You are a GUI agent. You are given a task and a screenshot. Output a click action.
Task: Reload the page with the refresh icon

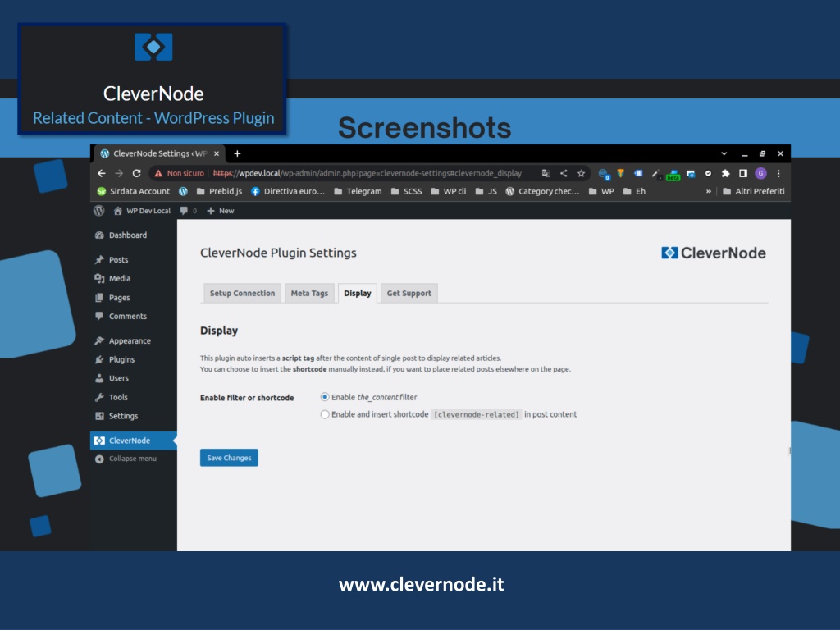tap(137, 173)
